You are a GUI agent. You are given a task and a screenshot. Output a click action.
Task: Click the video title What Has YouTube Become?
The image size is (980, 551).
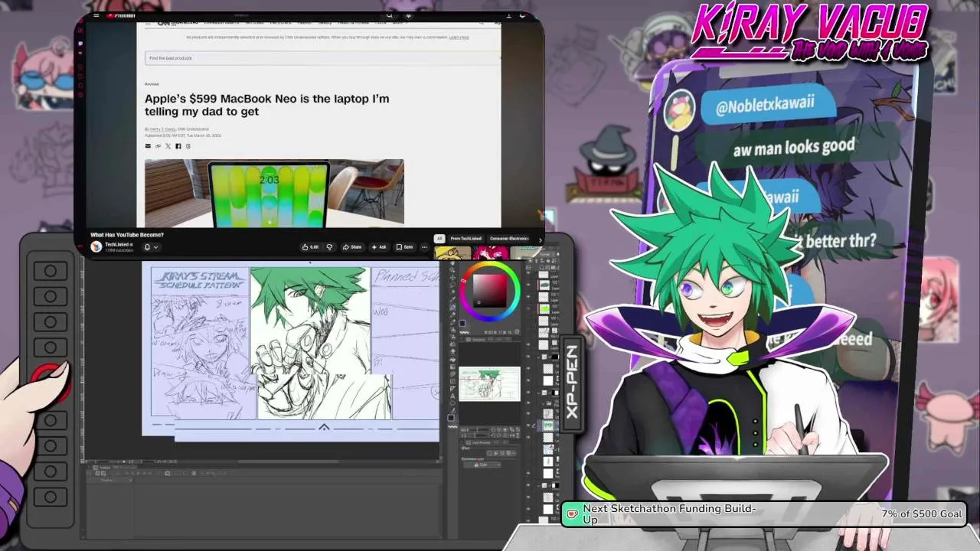[x=127, y=235]
